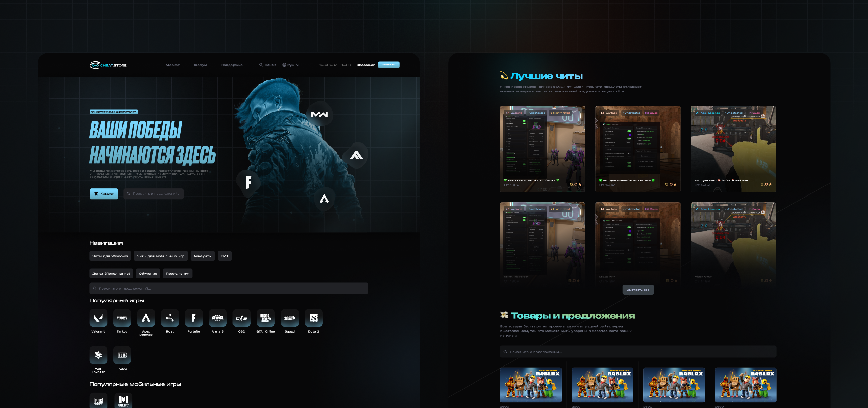Click the Dota 2 game icon
Image resolution: width=868 pixels, height=408 pixels.
tap(314, 318)
